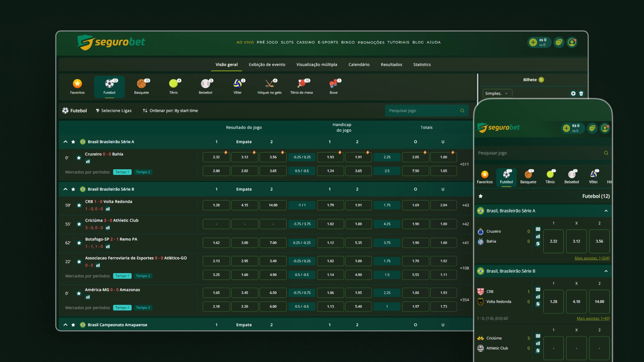Open the CASSINO menu item
The height and width of the screenshot is (362, 644).
306,43
